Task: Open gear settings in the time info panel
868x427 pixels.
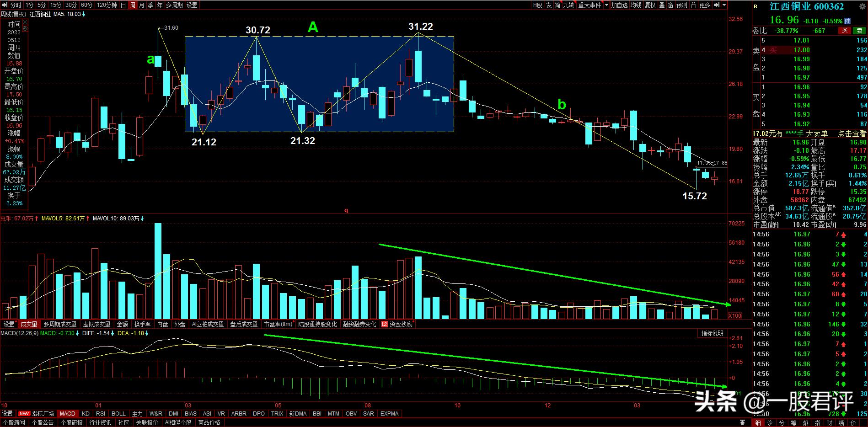Action: pos(25,28)
